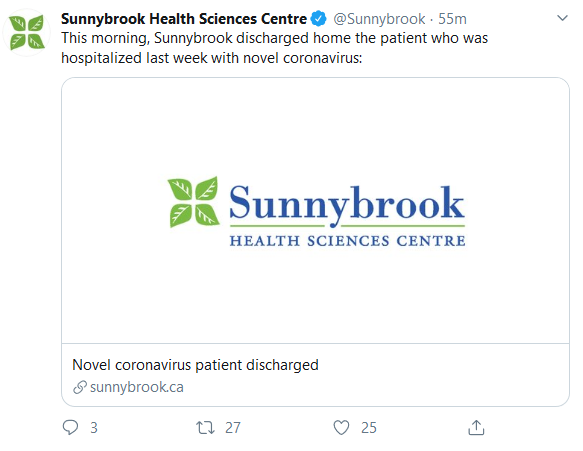Open Sunnybrook profile avatar with leaves

tap(26, 32)
